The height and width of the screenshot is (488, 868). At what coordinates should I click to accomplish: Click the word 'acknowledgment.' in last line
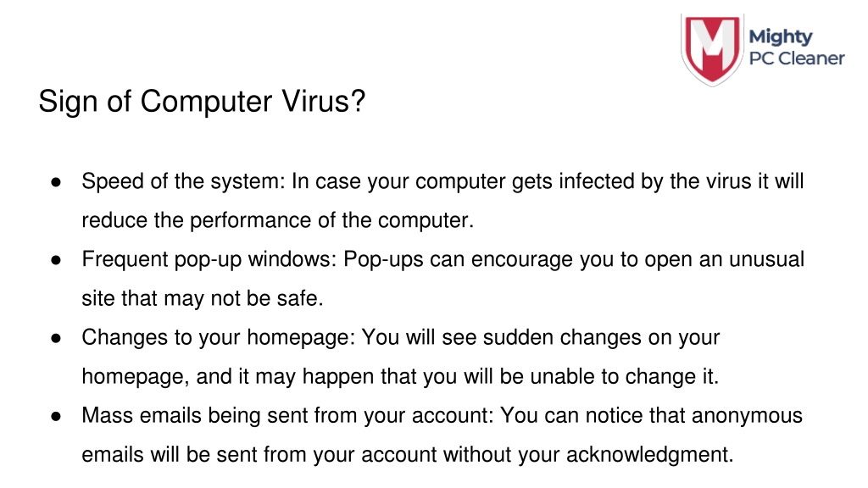click(x=650, y=455)
